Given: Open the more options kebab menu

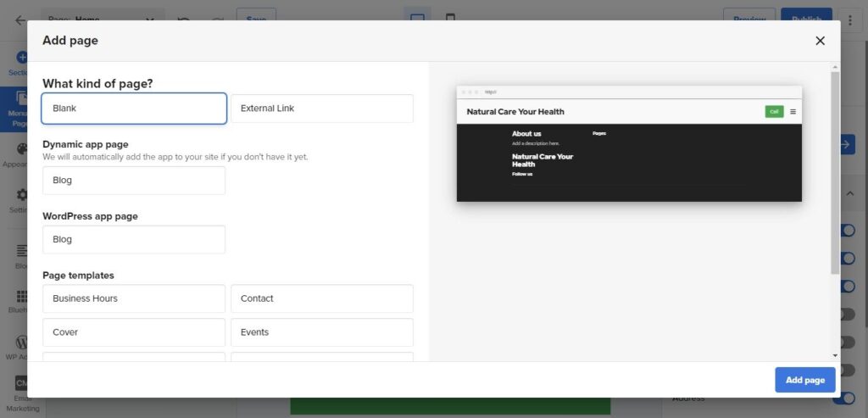Looking at the screenshot, I should (x=849, y=20).
